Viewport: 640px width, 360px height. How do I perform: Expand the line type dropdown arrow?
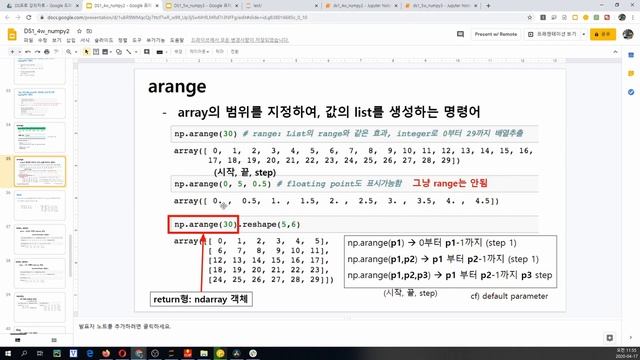click(136, 52)
